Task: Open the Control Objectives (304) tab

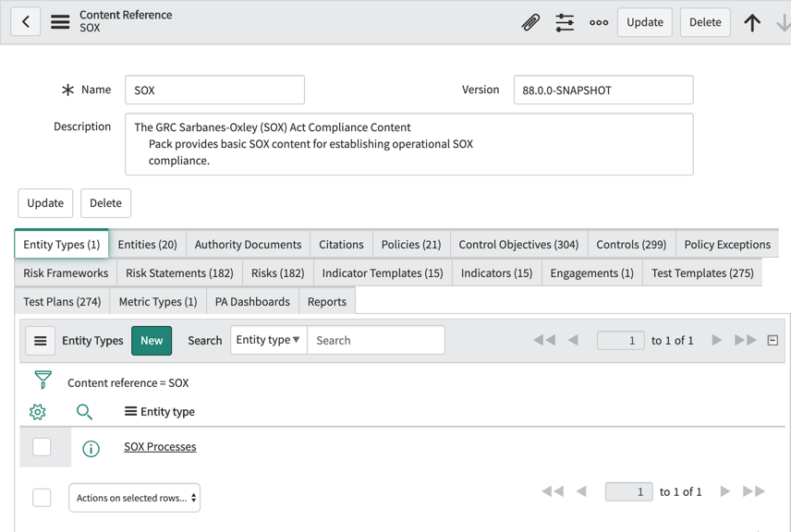Action: (518, 245)
